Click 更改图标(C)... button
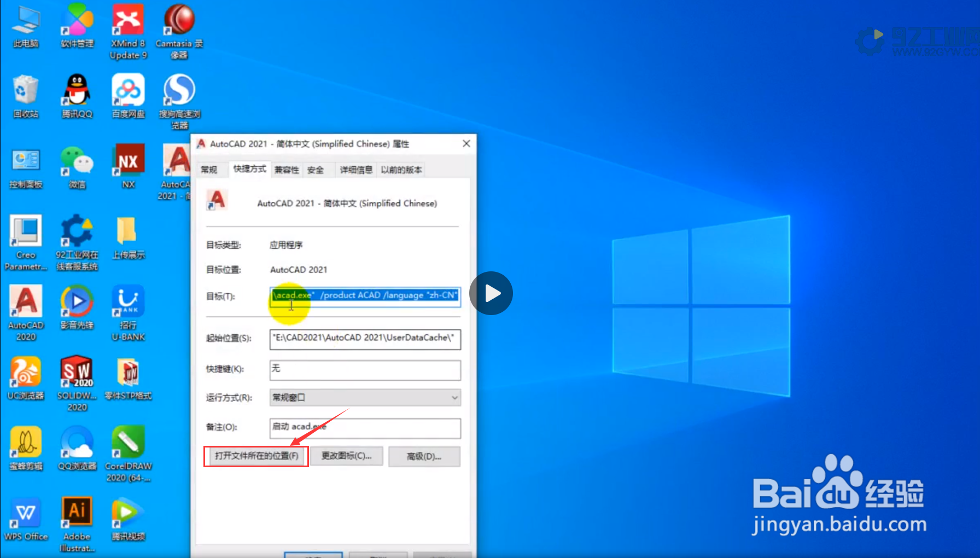Screen dimensions: 980x558 pyautogui.click(x=346, y=456)
